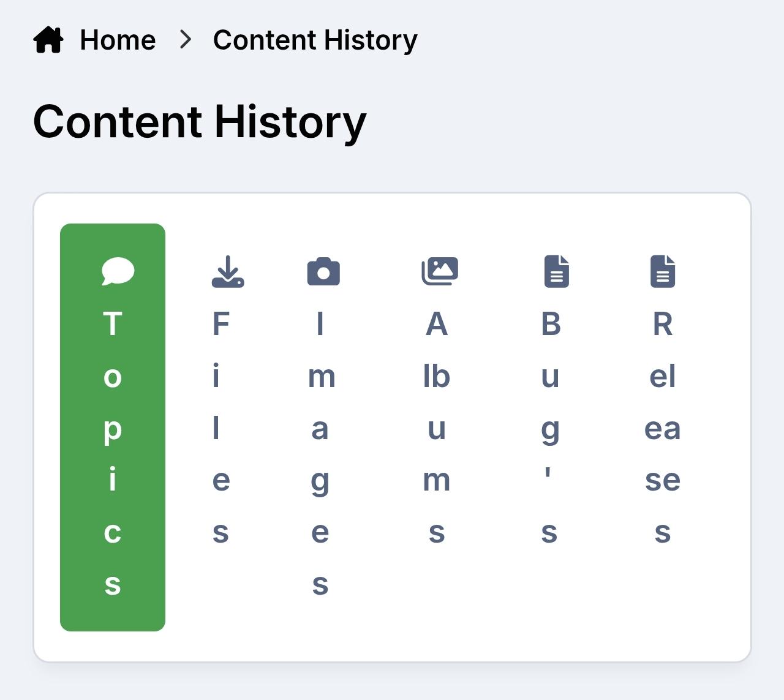Image resolution: width=784 pixels, height=700 pixels.
Task: Click the Images camera icon
Action: coord(323,271)
